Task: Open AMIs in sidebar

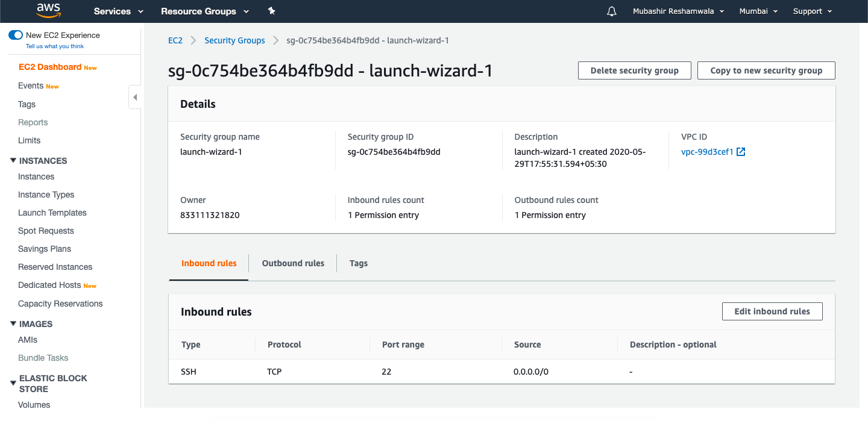Action: [x=28, y=340]
